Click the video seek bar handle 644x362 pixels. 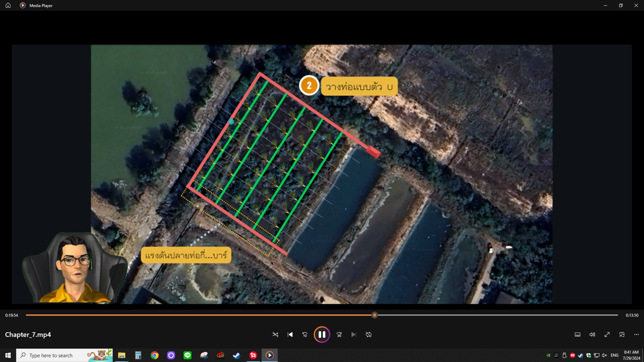click(374, 315)
